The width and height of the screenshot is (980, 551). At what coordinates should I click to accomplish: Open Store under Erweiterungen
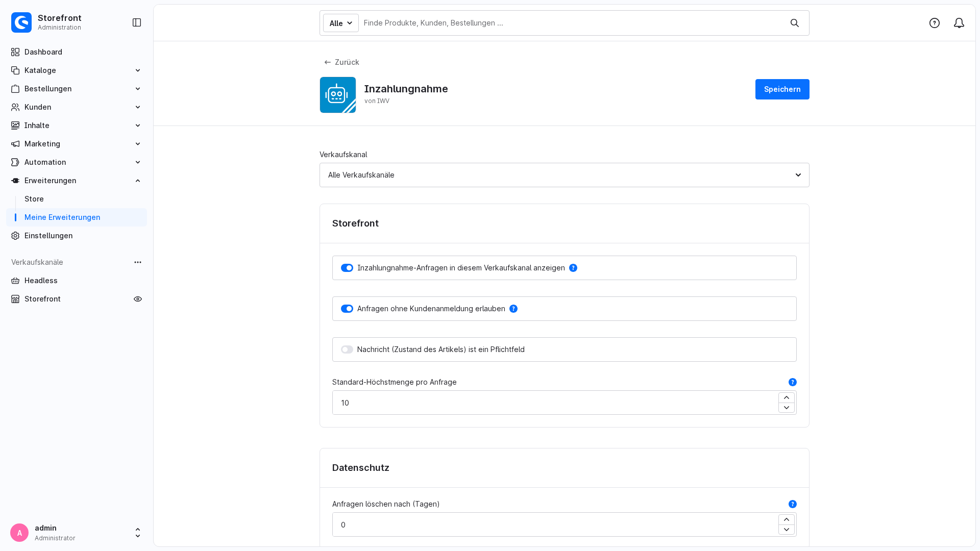point(34,199)
